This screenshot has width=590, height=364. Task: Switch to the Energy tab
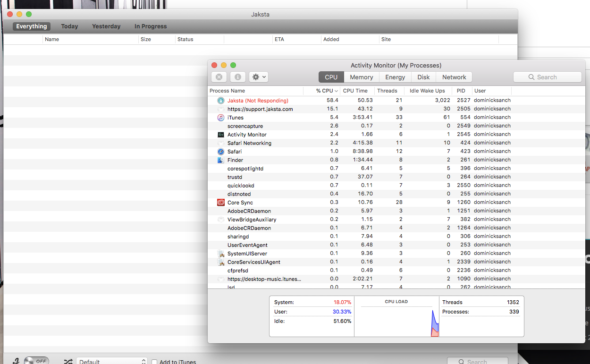395,77
